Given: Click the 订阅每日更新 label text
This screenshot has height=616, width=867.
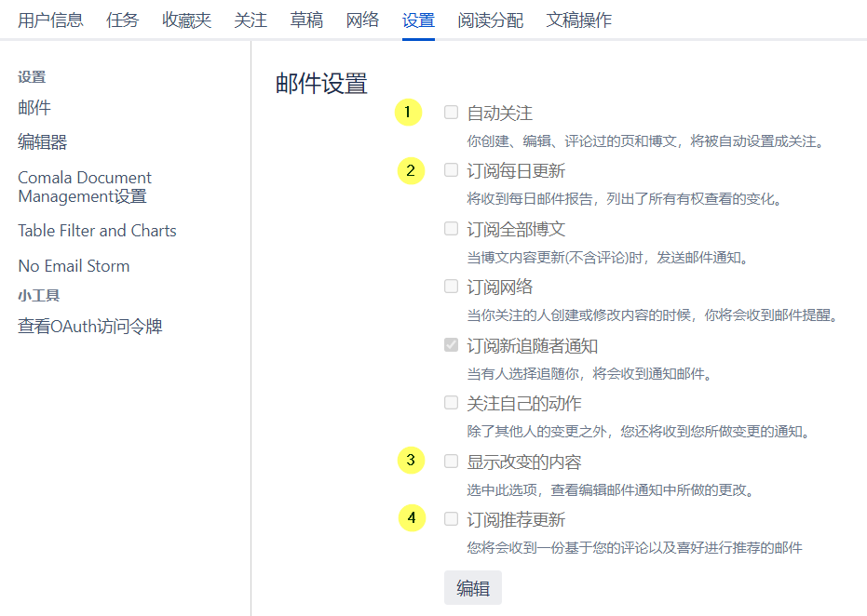Looking at the screenshot, I should 516,171.
